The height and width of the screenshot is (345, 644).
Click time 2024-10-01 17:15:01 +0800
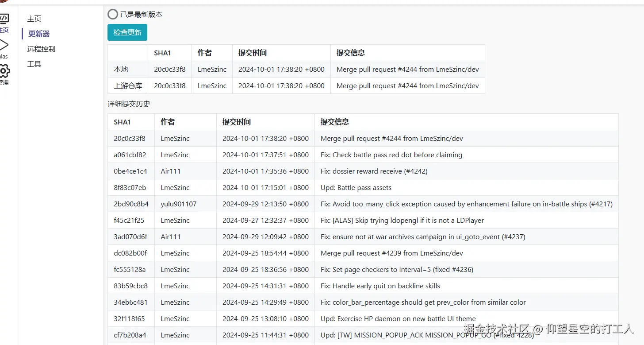pos(265,187)
